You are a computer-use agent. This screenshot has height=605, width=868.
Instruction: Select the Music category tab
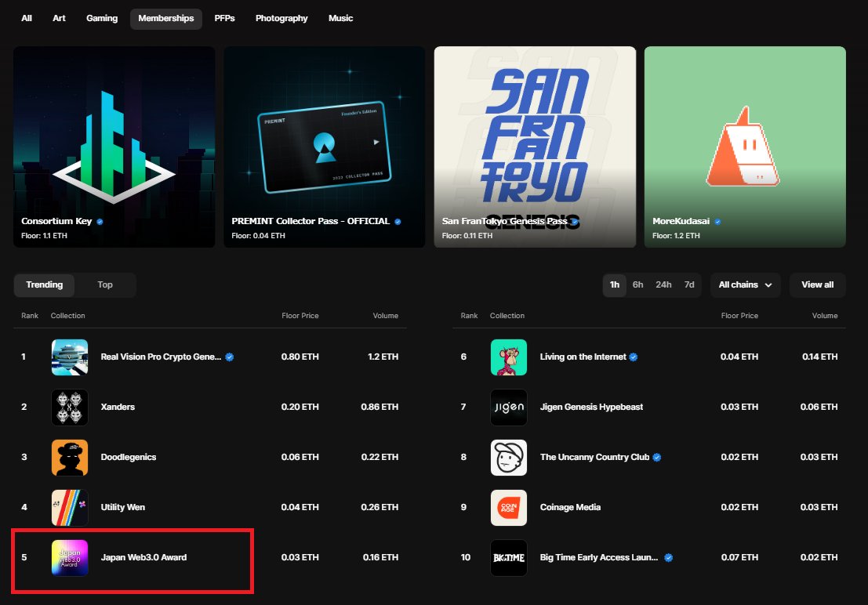340,18
